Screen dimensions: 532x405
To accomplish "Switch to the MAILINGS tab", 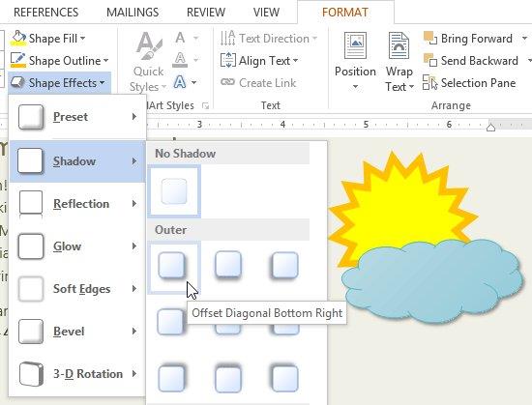I will click(x=133, y=13).
